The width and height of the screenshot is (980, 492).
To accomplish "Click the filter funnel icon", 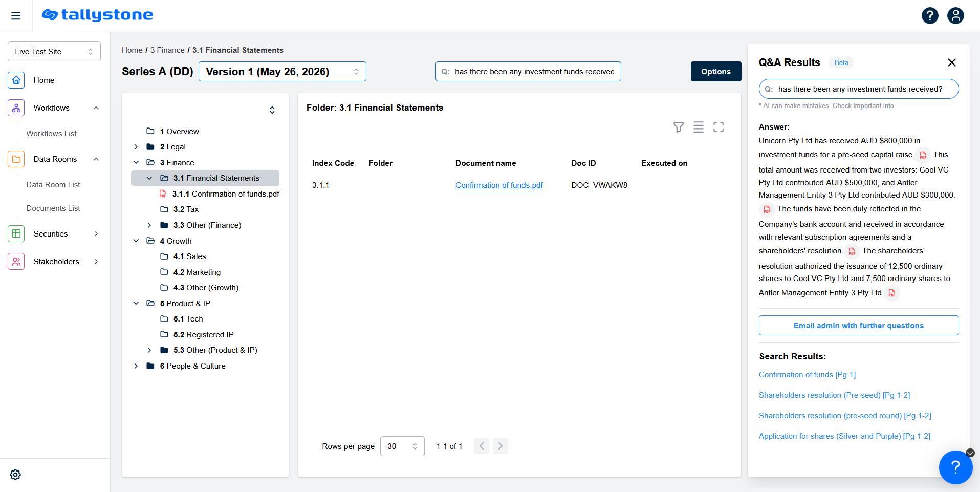I will (x=679, y=127).
